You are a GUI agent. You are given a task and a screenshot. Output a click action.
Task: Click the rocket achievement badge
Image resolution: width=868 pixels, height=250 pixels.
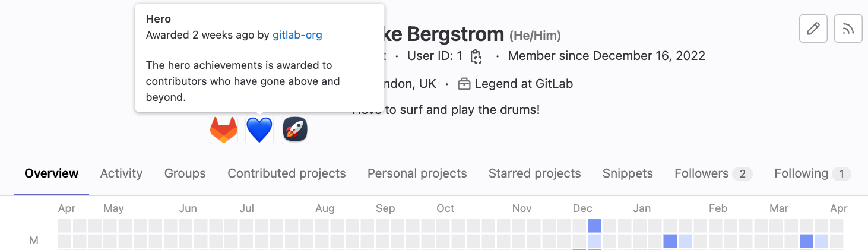295,129
